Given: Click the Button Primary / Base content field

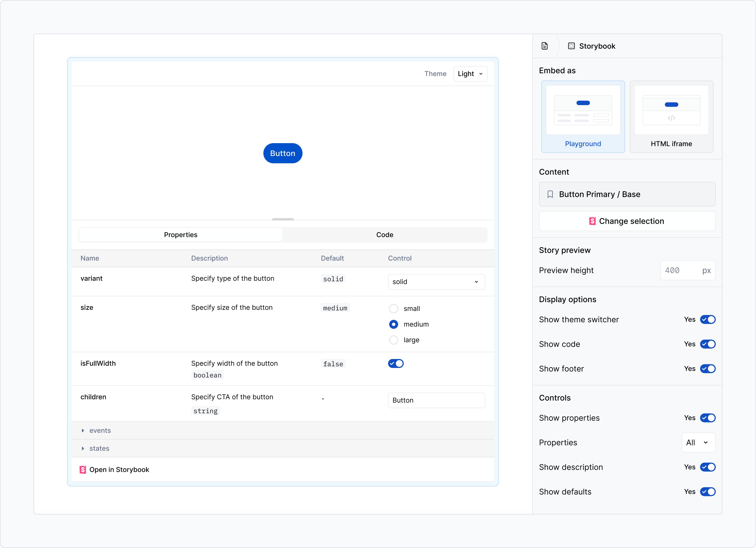Looking at the screenshot, I should [627, 194].
